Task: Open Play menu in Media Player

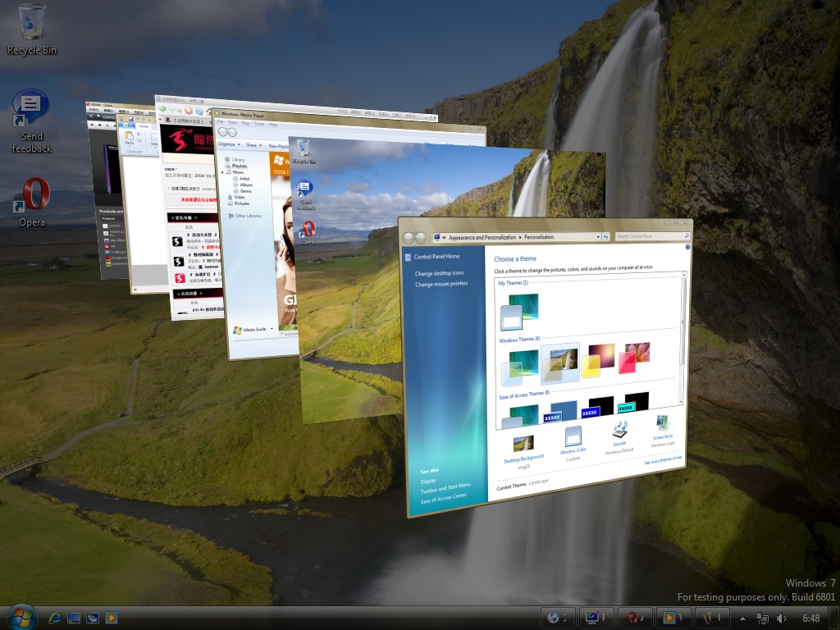Action: [x=245, y=123]
